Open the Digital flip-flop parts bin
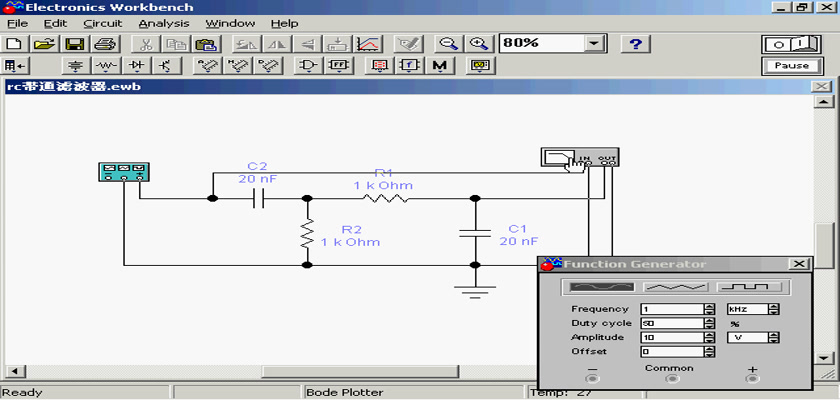This screenshot has width=840, height=400. coord(339,66)
